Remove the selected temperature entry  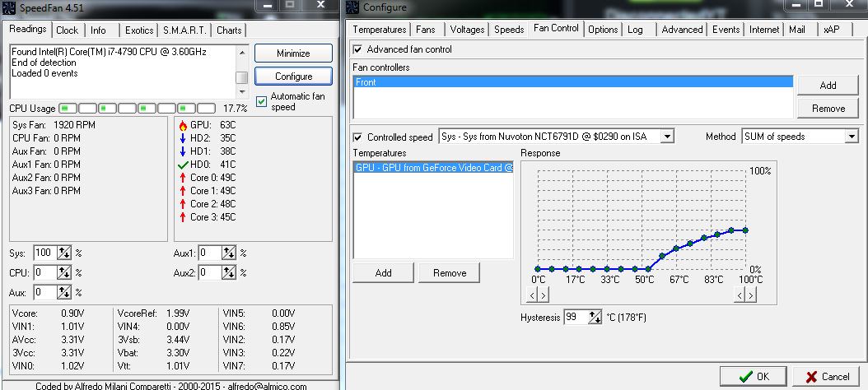(450, 272)
